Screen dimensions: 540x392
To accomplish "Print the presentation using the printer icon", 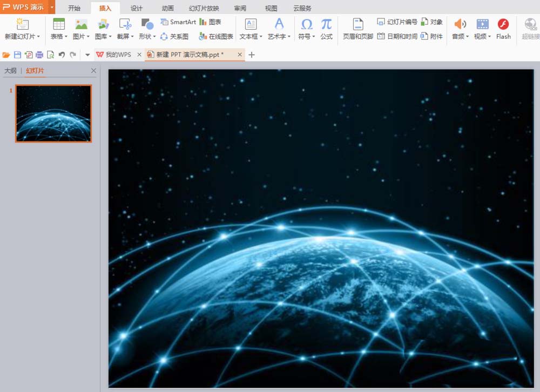I will pos(39,55).
